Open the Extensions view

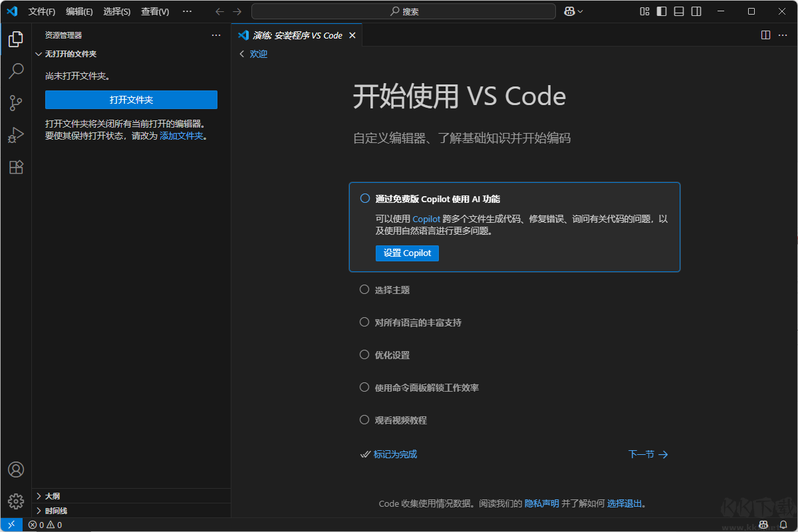(x=15, y=167)
